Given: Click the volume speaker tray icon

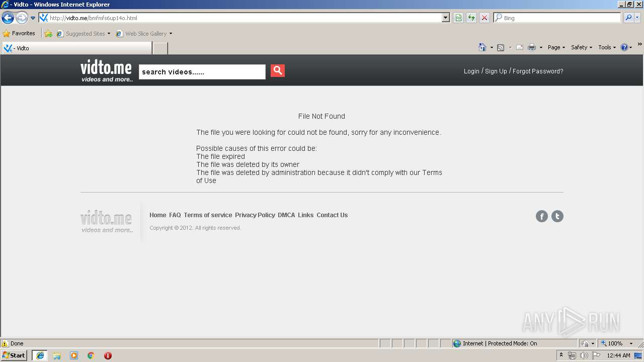Looking at the screenshot, I should 584,355.
